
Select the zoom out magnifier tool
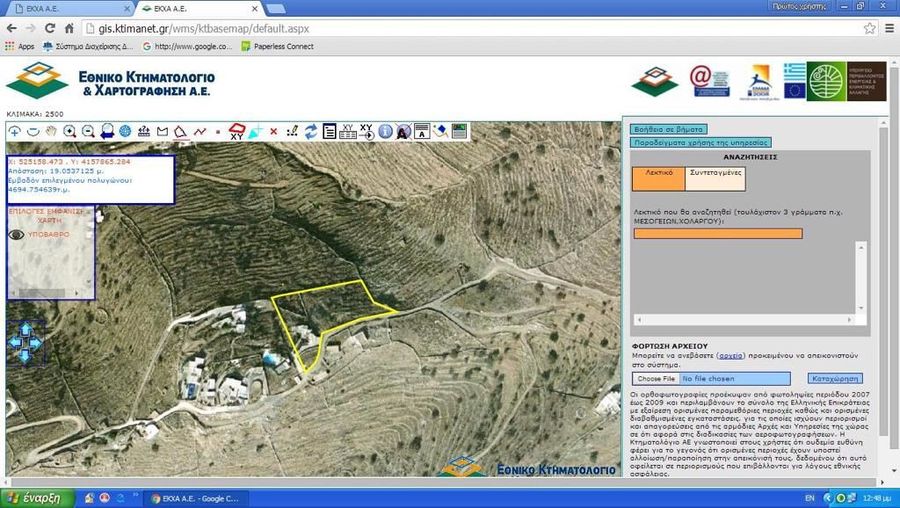[x=88, y=131]
